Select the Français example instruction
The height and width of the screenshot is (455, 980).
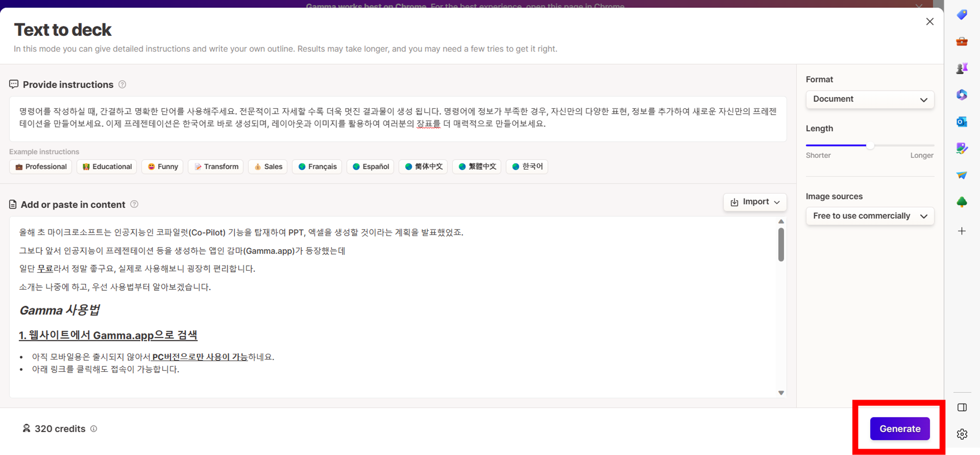317,167
